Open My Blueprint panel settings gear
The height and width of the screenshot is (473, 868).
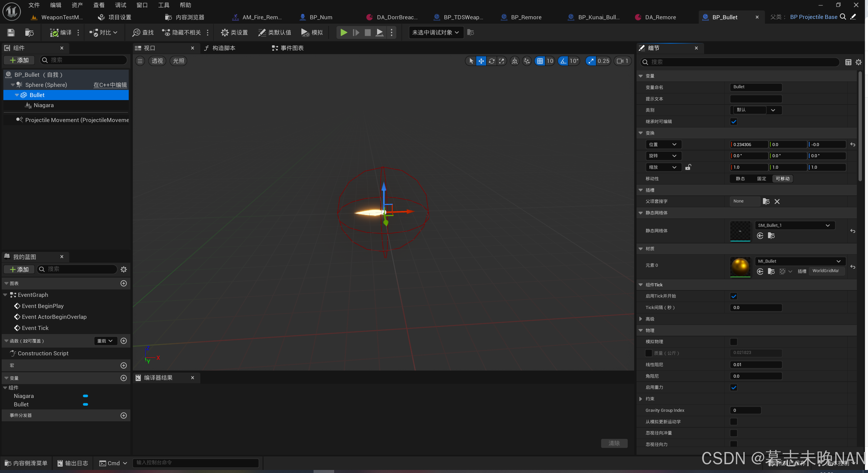click(x=124, y=269)
